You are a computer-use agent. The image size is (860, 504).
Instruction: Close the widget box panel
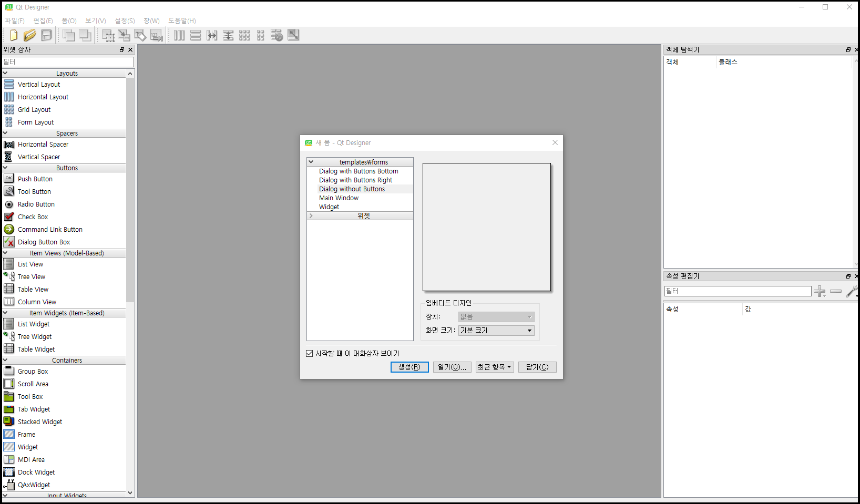pos(130,50)
